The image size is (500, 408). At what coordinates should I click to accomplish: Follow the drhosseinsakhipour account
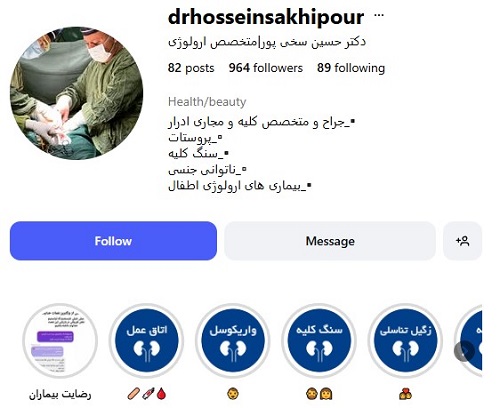(x=113, y=241)
